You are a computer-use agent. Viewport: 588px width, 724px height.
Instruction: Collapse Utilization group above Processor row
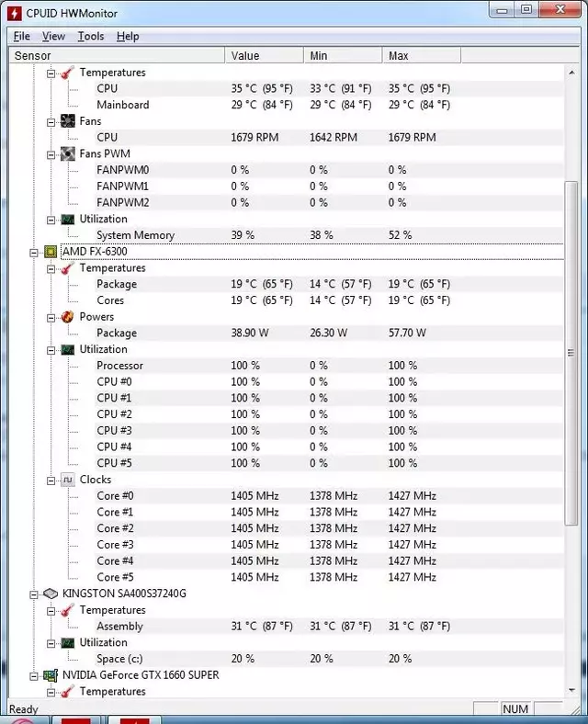[x=51, y=350]
